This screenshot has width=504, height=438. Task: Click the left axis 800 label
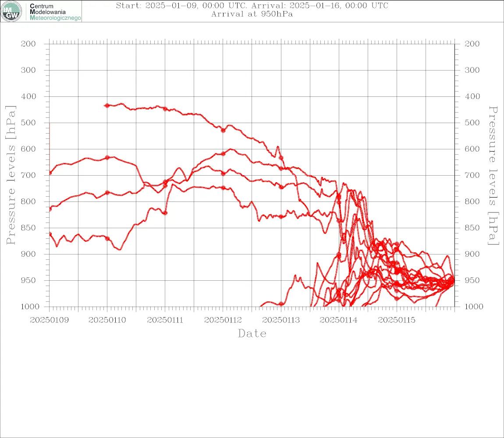coord(28,202)
